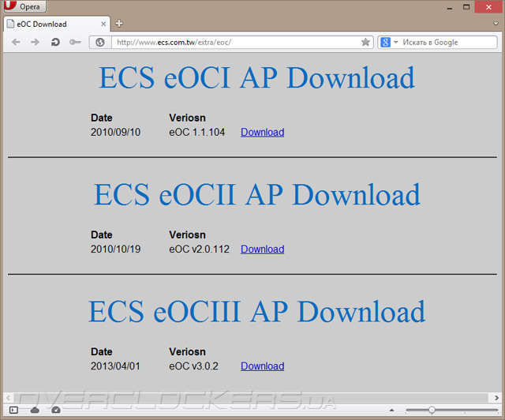Click version text eOC 1.1.104
This screenshot has height=420, width=505.
point(196,132)
